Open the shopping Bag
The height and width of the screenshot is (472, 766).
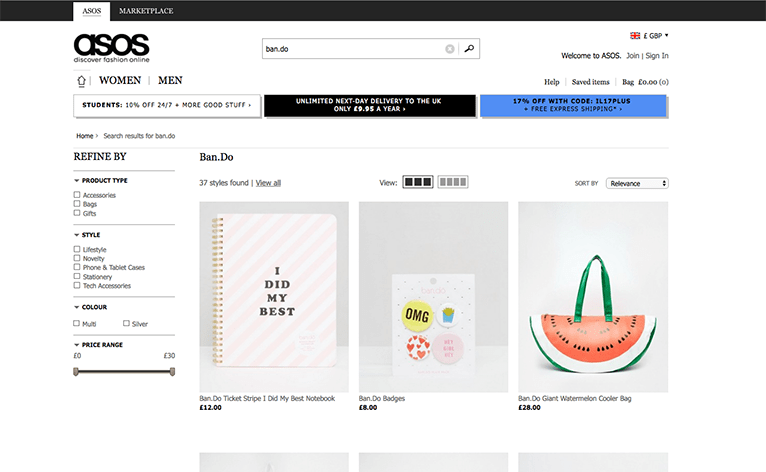(x=628, y=82)
